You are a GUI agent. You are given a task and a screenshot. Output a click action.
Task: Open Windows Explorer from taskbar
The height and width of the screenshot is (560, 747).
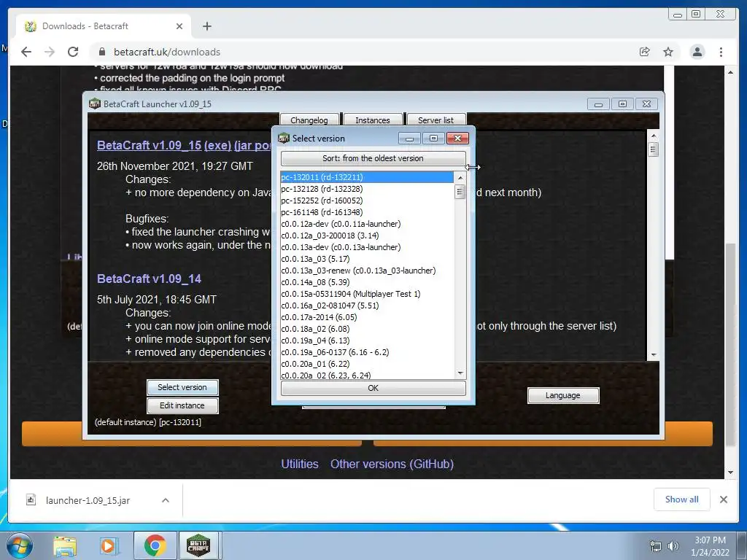[65, 545]
